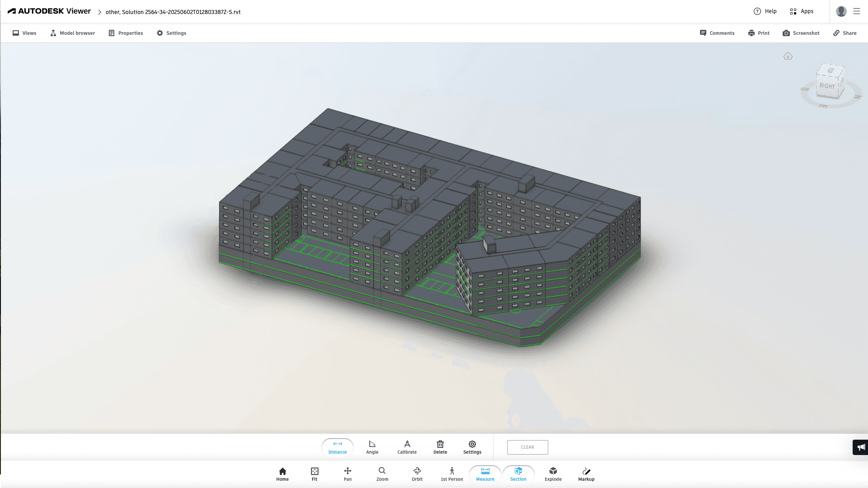Toggle the Section tool
The height and width of the screenshot is (488, 868).
(x=518, y=474)
